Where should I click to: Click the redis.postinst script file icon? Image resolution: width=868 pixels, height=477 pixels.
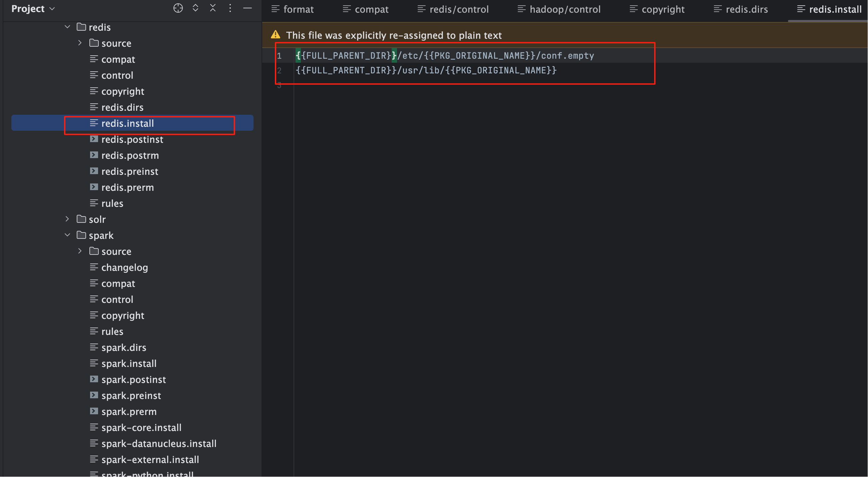point(94,139)
